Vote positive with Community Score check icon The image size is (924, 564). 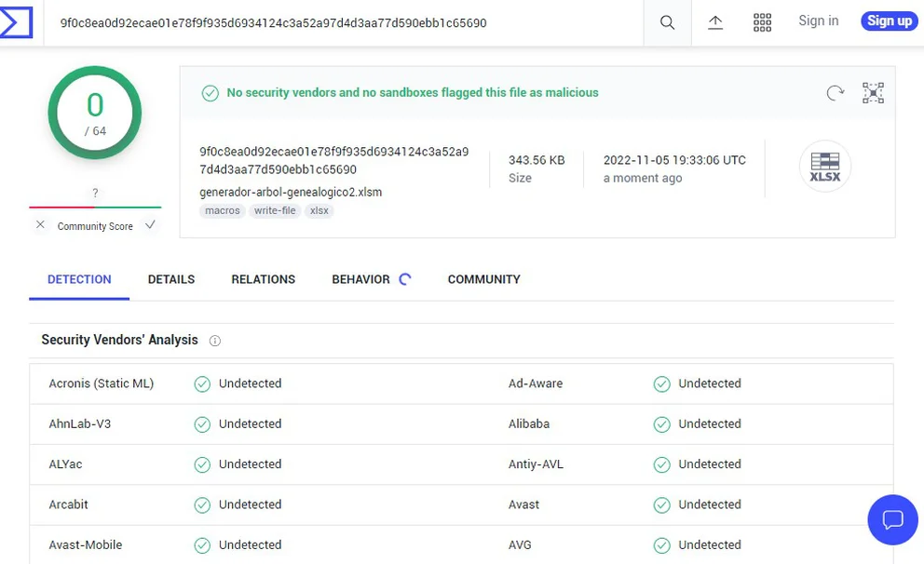(x=150, y=225)
